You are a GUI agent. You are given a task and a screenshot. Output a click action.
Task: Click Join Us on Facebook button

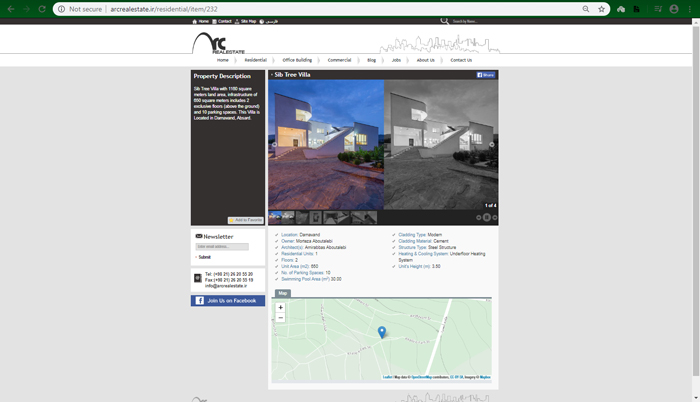(x=228, y=301)
